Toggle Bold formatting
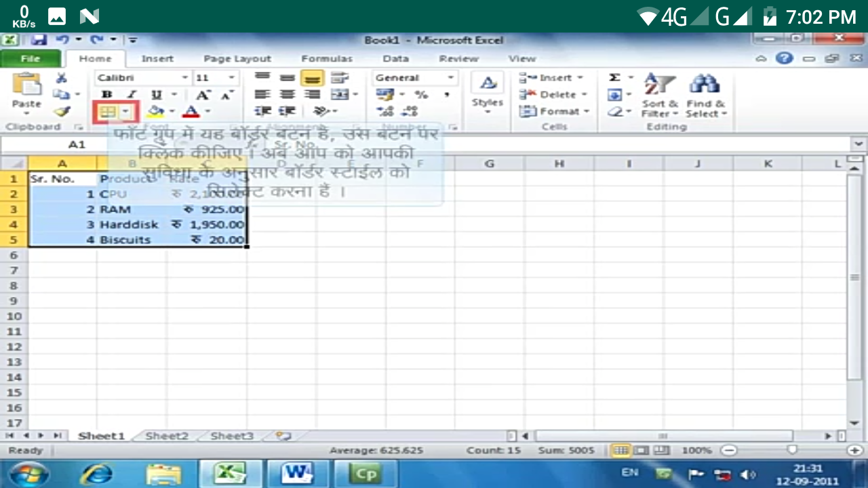The image size is (868, 488). tap(106, 95)
